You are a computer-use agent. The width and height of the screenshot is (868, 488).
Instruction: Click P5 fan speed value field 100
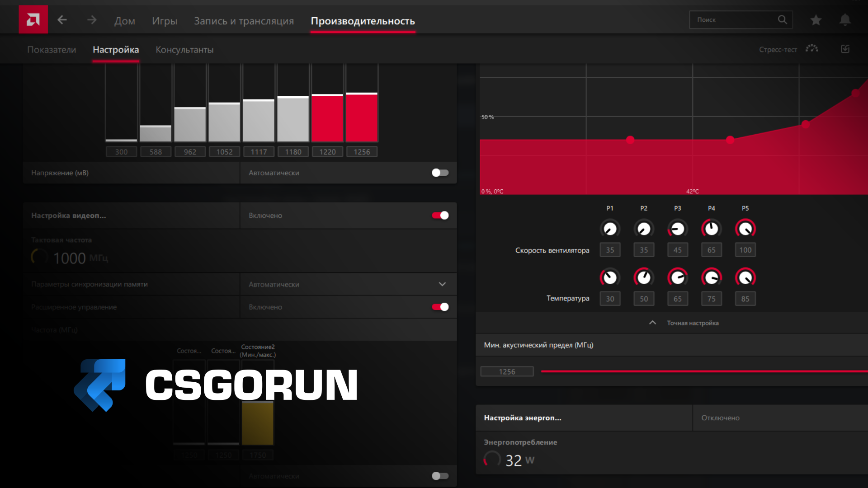tap(745, 250)
